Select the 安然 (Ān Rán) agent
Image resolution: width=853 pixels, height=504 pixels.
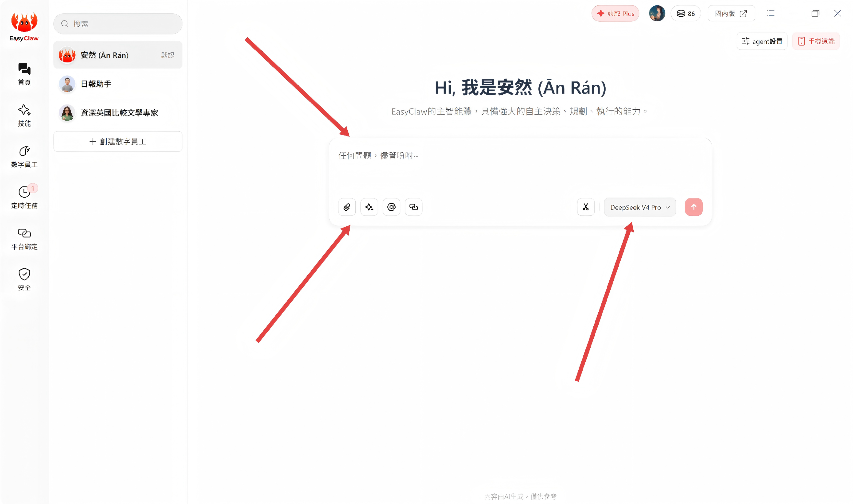point(118,55)
